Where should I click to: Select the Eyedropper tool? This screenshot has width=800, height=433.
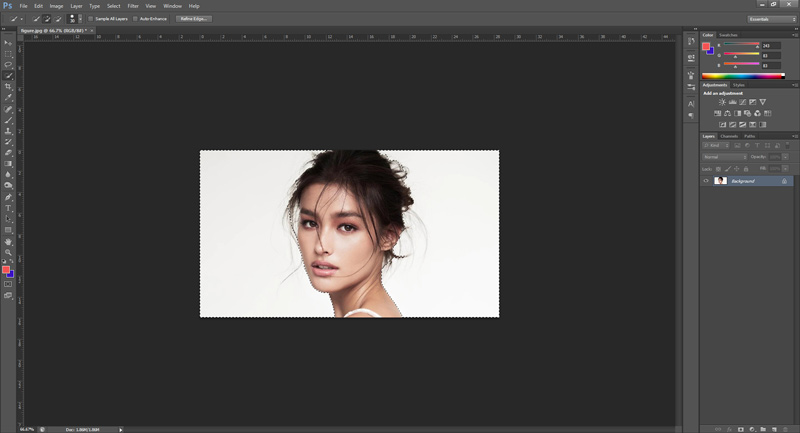[8, 97]
